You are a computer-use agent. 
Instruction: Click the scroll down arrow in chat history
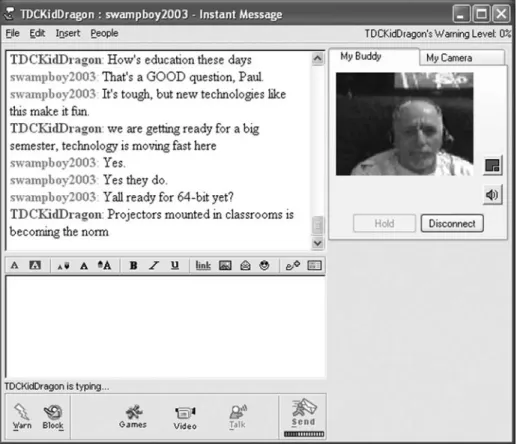318,243
